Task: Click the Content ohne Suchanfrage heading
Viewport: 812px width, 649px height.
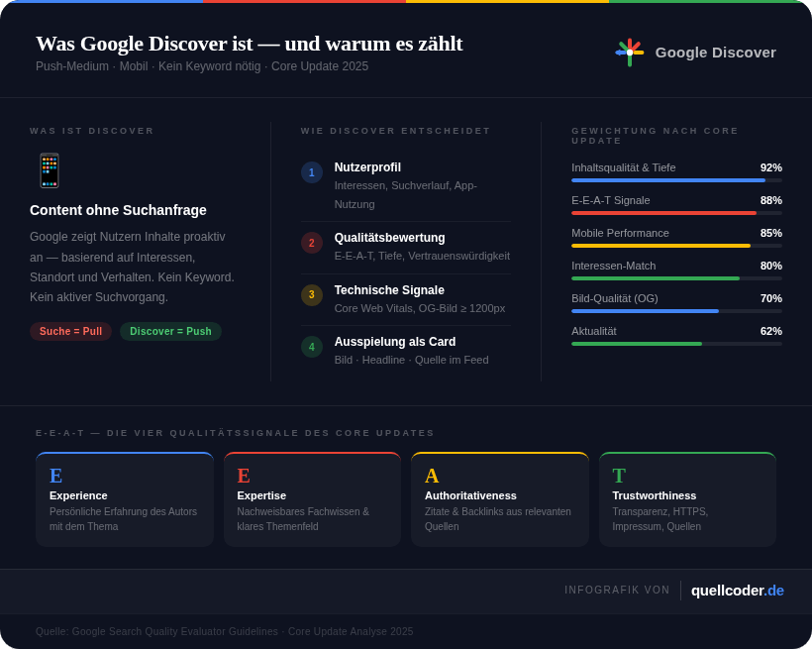Action: (x=118, y=210)
